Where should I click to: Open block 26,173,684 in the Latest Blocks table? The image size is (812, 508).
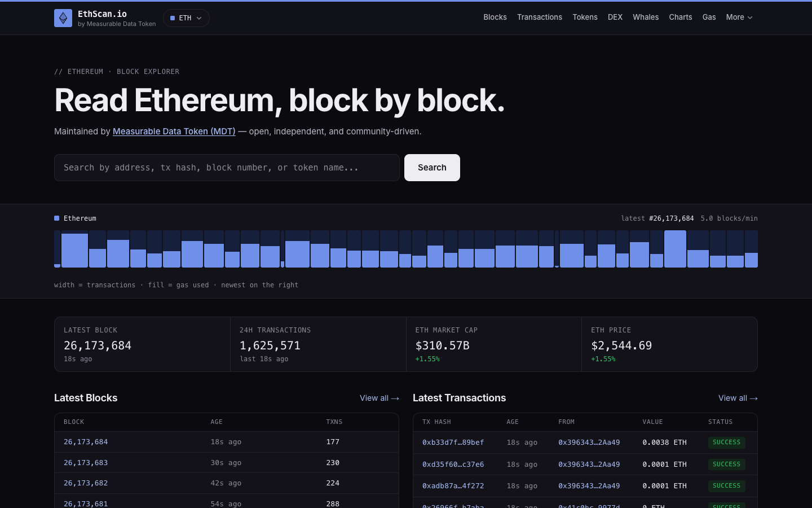pos(86,442)
